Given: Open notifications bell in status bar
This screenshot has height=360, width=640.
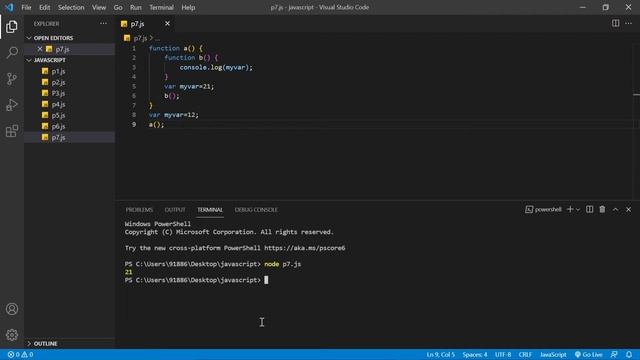Looking at the screenshot, I should [629, 355].
